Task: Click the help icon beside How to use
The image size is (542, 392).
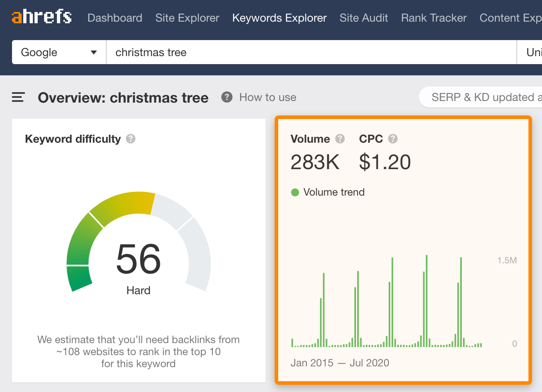Action: pos(227,97)
